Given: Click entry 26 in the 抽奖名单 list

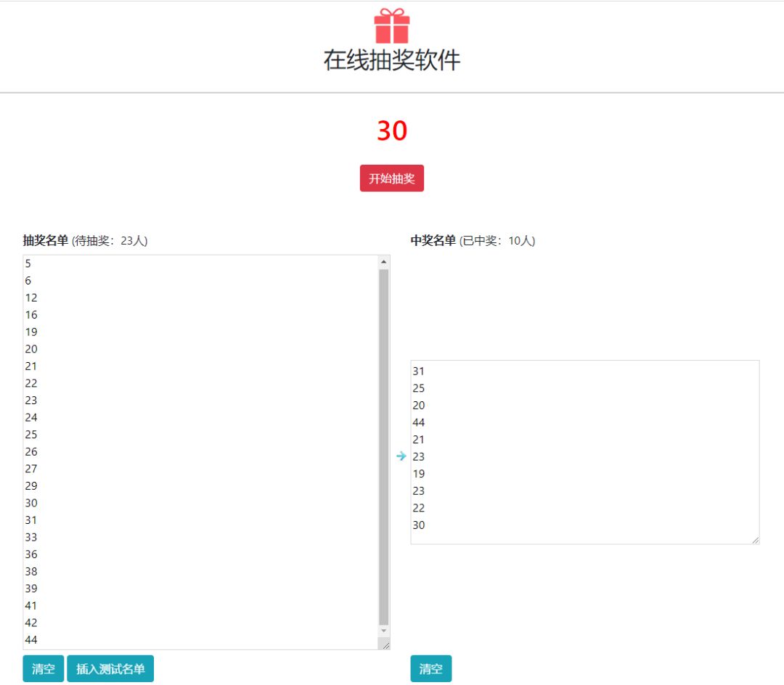Looking at the screenshot, I should tap(31, 451).
